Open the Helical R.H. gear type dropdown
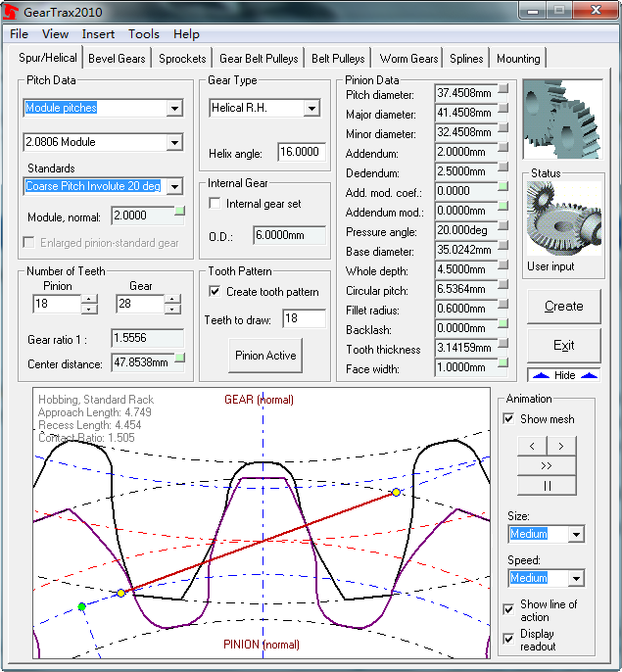 [x=311, y=108]
